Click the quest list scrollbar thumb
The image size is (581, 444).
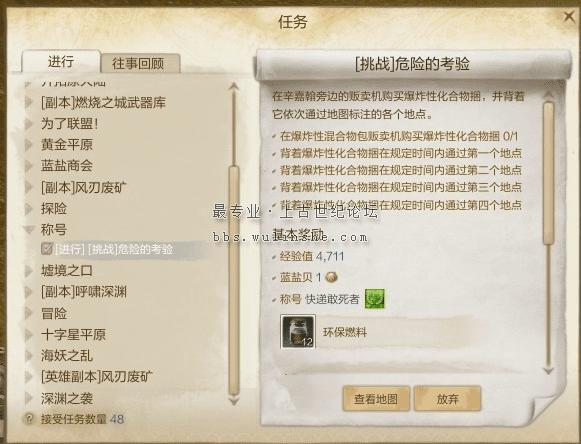coord(234,281)
